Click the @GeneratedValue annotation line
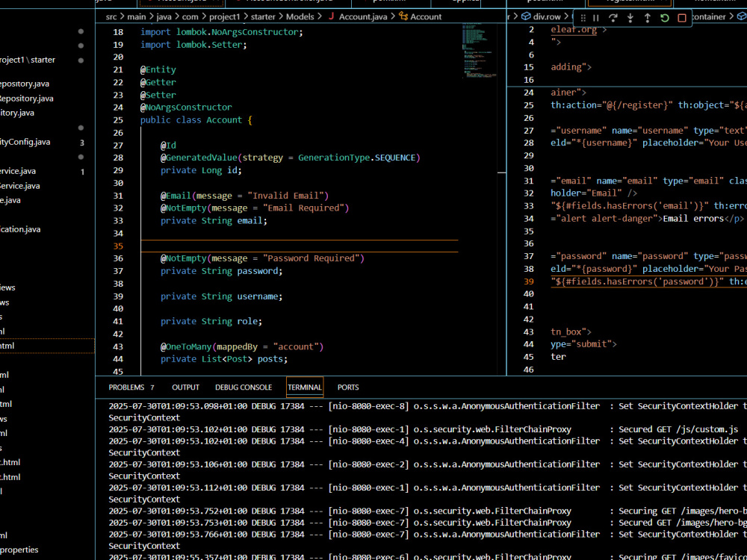Screen dimensions: 747x560 [290, 158]
